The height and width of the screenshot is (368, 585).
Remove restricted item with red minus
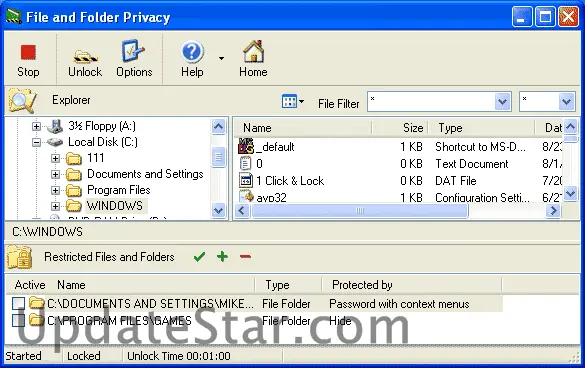[x=245, y=257]
